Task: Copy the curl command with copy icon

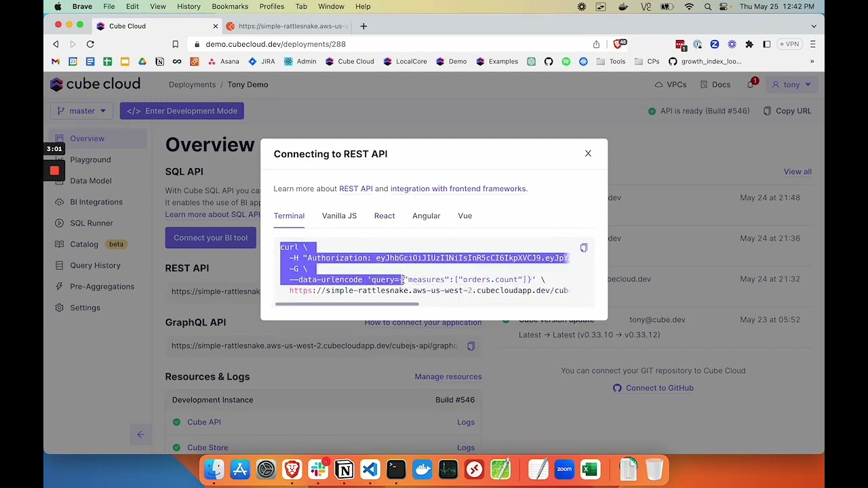Action: (x=584, y=248)
